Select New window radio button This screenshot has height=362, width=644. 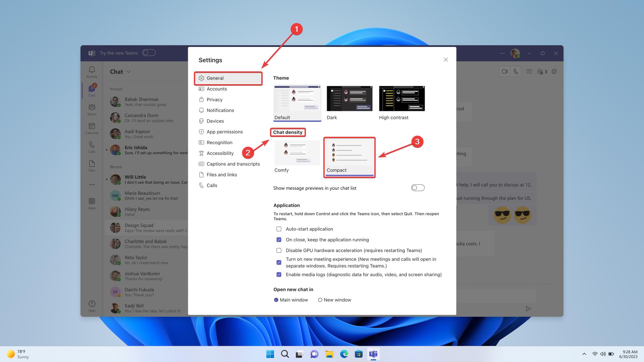320,300
